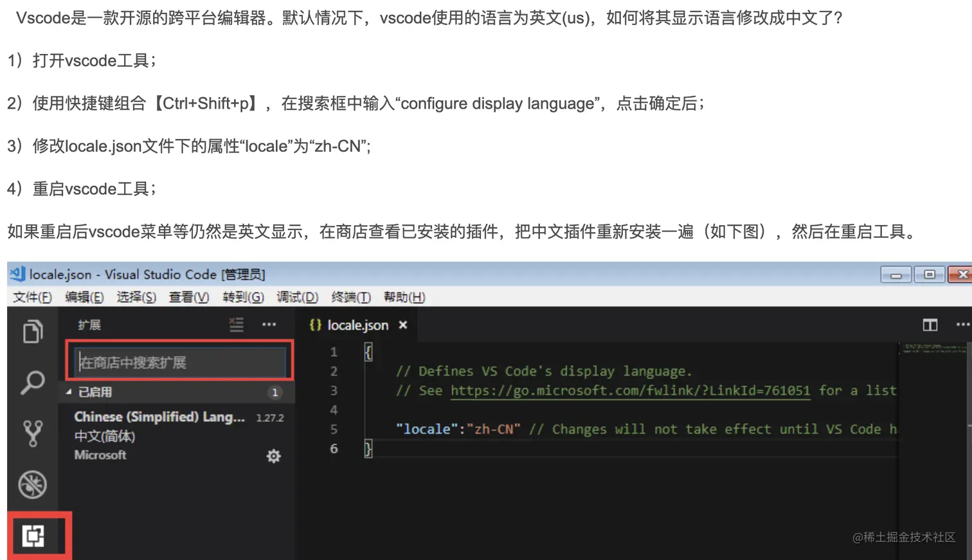
Task: Click the 中文(简体) extension description
Action: 104,436
